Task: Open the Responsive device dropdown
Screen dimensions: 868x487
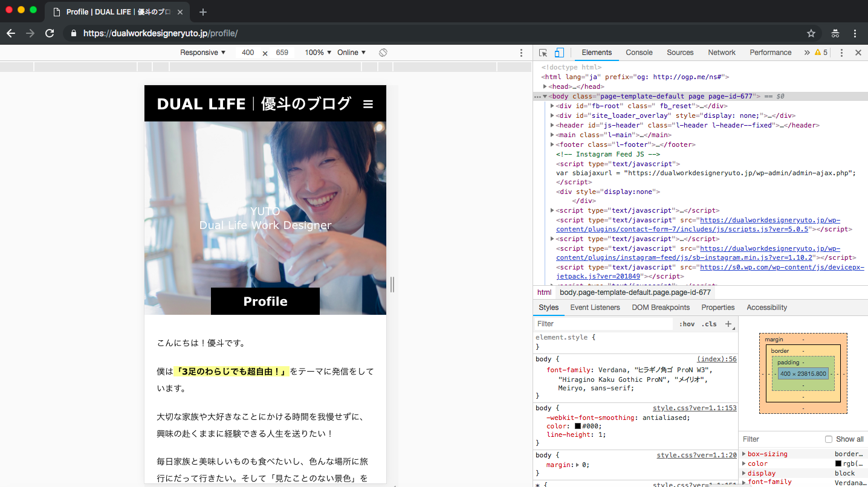Action: 202,53
